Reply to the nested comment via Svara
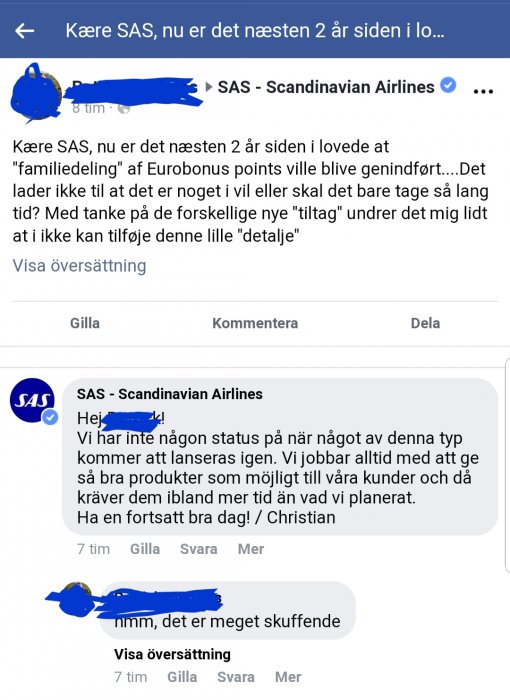This screenshot has width=510, height=700. click(x=236, y=677)
